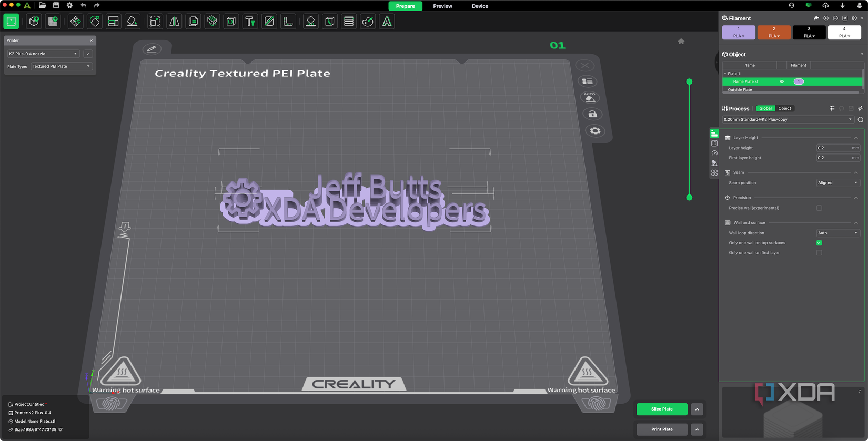
Task: Select the Prepare tab
Action: click(405, 6)
